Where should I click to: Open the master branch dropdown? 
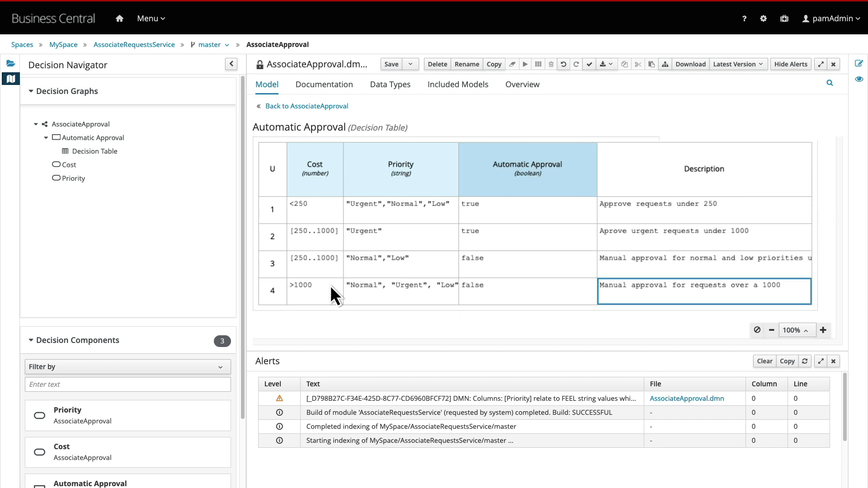pyautogui.click(x=210, y=44)
